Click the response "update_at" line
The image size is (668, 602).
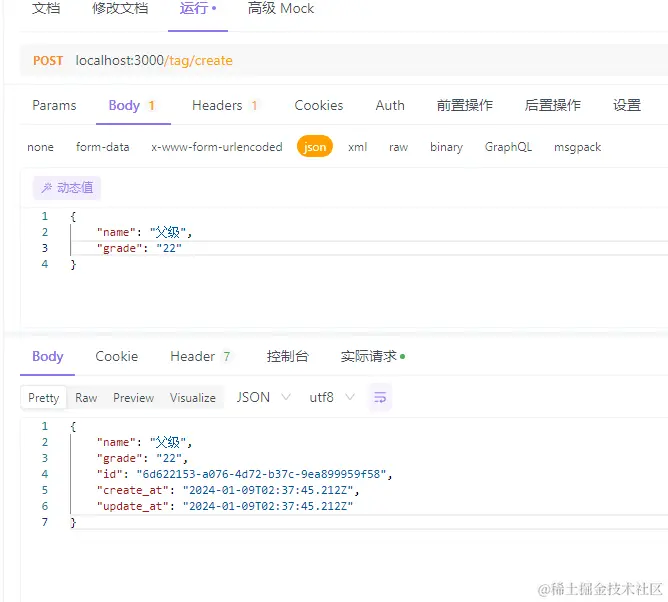225,506
